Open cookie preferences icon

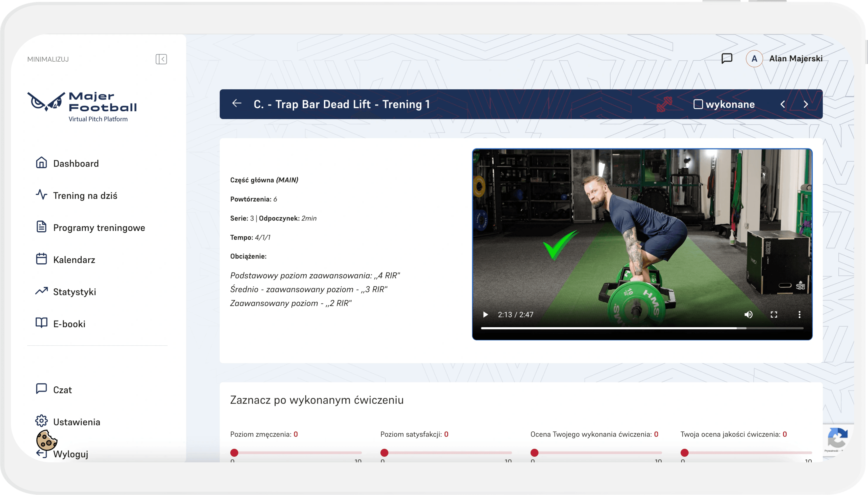pos(47,440)
